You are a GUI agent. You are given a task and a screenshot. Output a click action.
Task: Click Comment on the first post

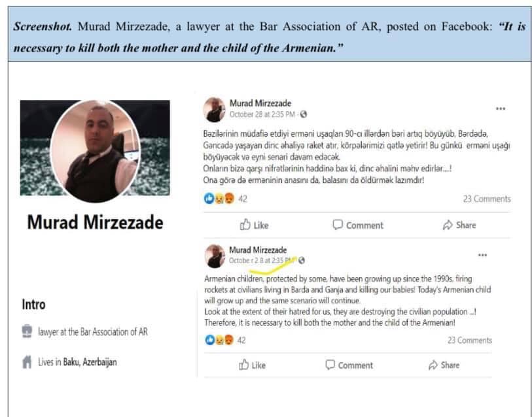click(357, 225)
